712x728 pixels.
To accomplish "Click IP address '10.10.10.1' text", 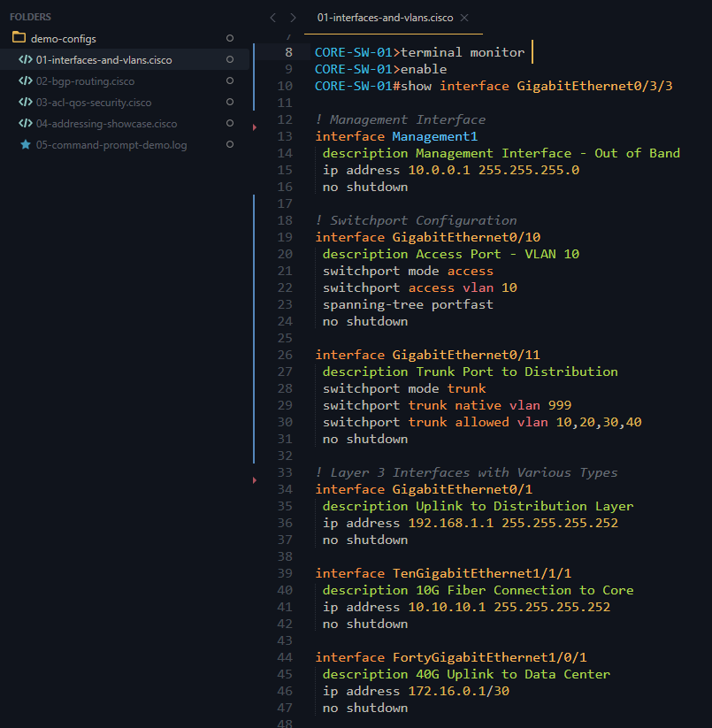I will pyautogui.click(x=447, y=607).
